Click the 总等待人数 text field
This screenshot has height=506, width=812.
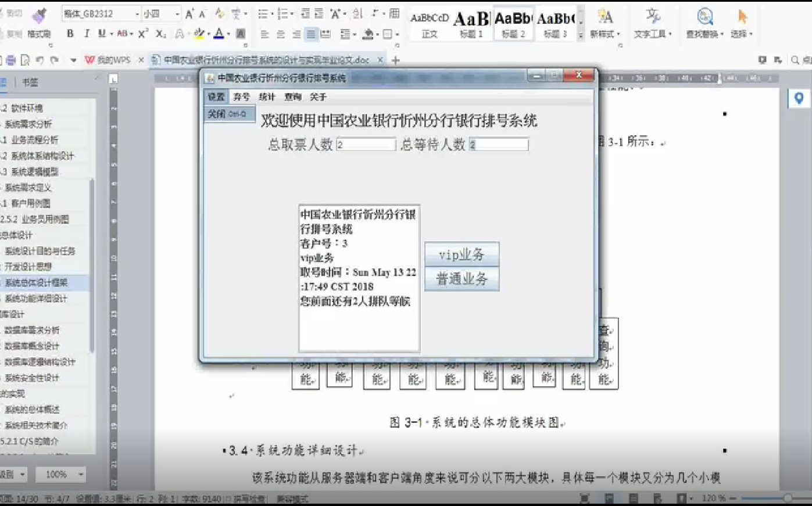coord(499,145)
